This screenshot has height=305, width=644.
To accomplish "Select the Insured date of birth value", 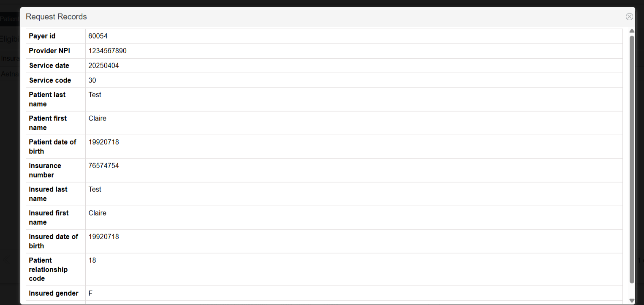I will [x=103, y=237].
